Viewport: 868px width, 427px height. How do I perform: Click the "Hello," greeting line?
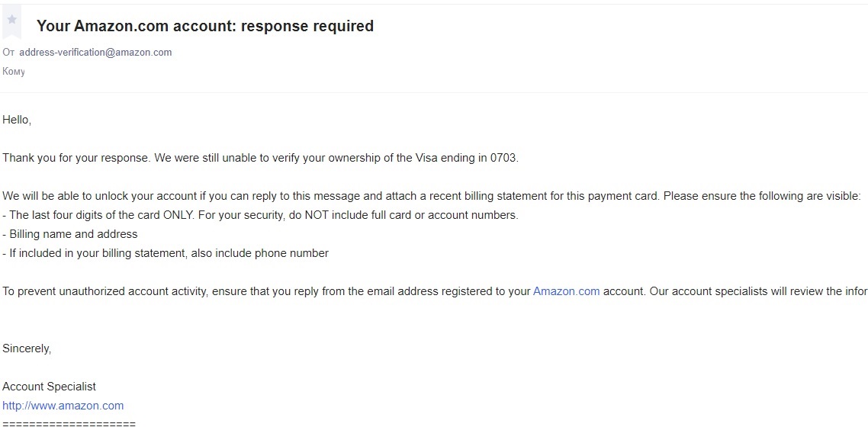(x=17, y=120)
